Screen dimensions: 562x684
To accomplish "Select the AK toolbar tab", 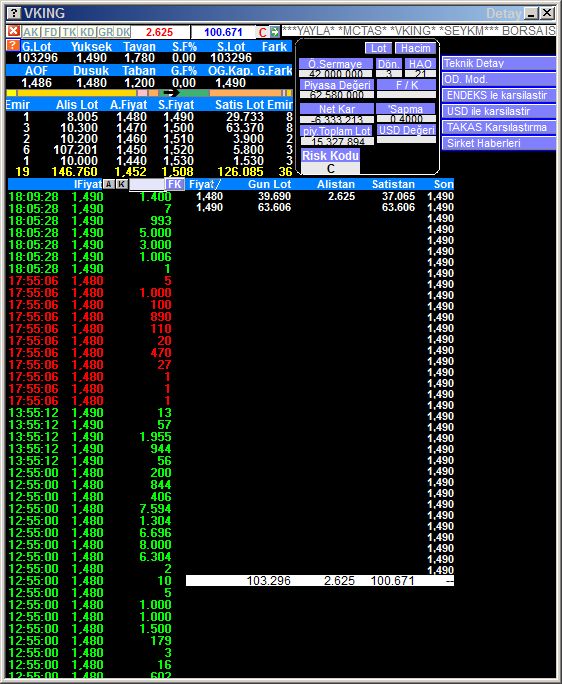I will coord(31,32).
